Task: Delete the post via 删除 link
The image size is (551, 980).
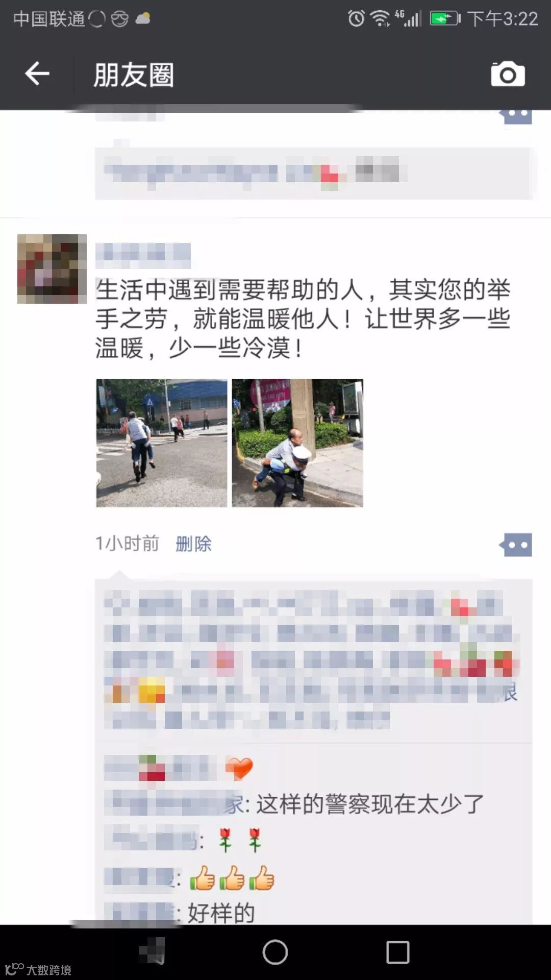Action: (193, 544)
